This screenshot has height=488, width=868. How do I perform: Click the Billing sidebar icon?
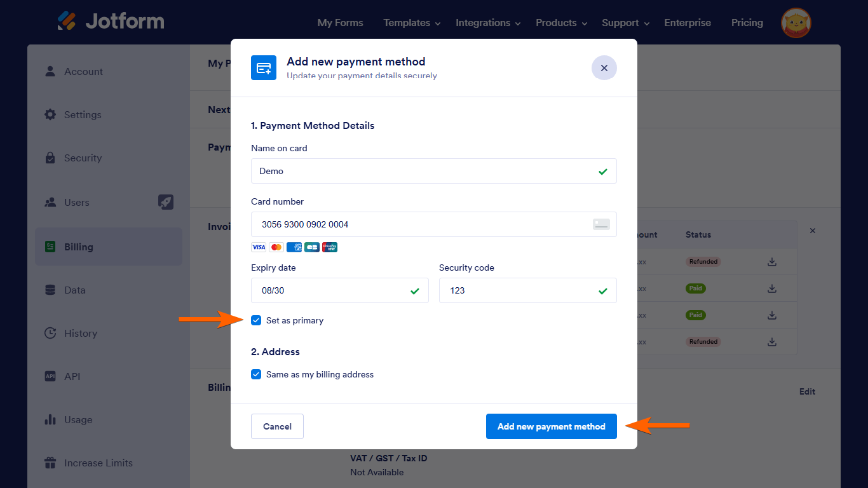(50, 247)
